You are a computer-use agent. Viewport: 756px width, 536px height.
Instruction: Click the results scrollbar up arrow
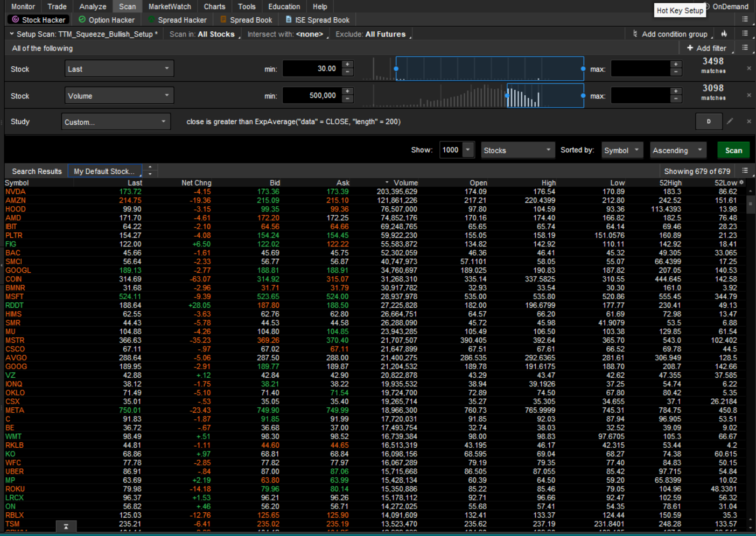[751, 191]
